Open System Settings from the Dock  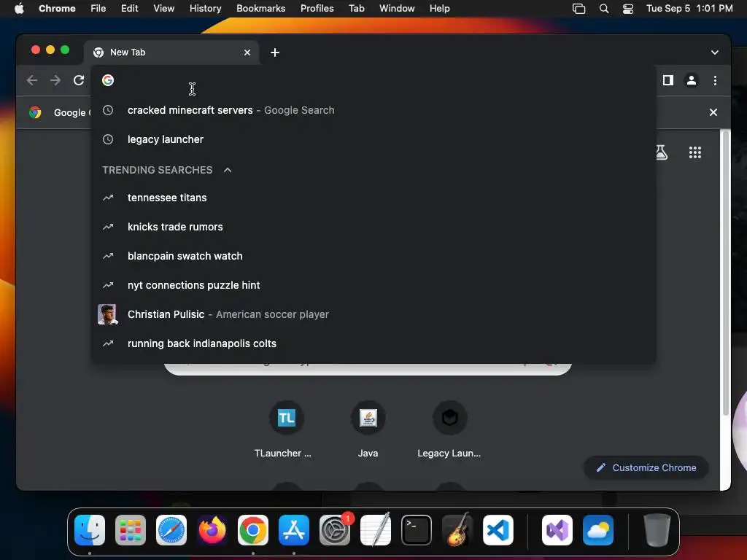coord(334,530)
